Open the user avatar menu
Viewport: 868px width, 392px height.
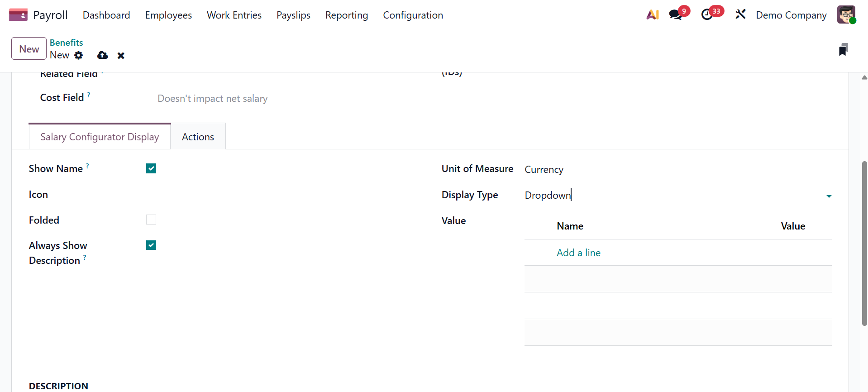846,15
